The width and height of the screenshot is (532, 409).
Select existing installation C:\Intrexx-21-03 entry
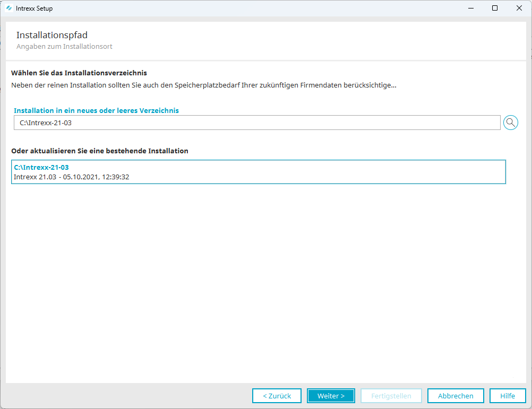(258, 172)
